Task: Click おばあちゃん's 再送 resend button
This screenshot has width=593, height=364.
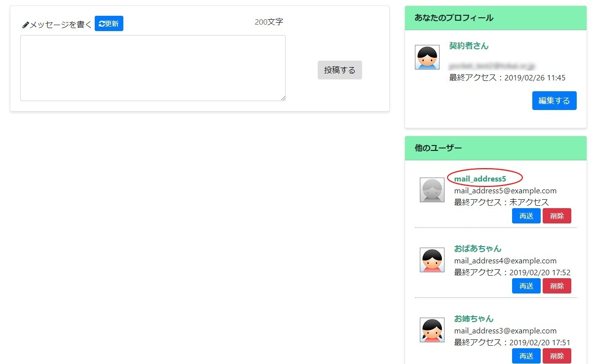Action: [526, 286]
